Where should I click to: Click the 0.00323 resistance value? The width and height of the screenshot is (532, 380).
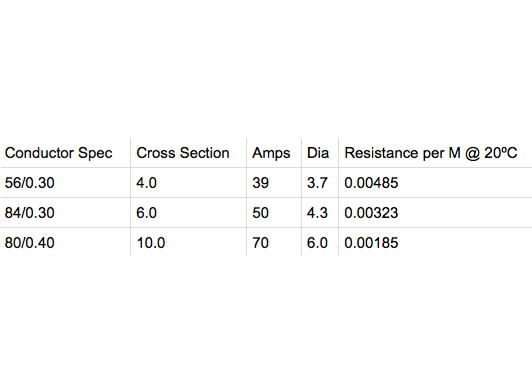point(371,213)
